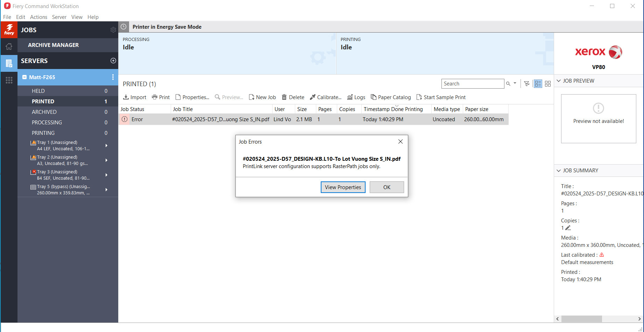Expand Tray 5 bypass details arrow
This screenshot has width=644, height=332.
(106, 189)
